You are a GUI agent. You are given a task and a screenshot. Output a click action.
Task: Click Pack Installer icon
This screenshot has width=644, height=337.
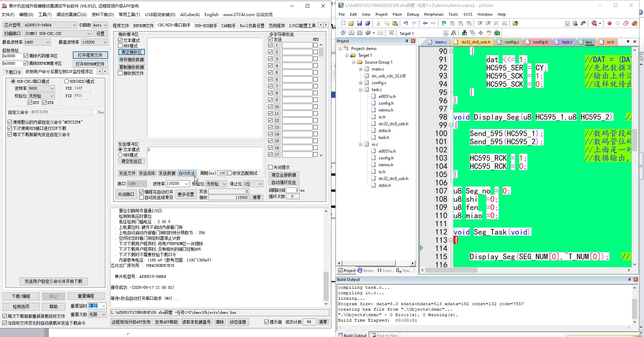(x=497, y=33)
